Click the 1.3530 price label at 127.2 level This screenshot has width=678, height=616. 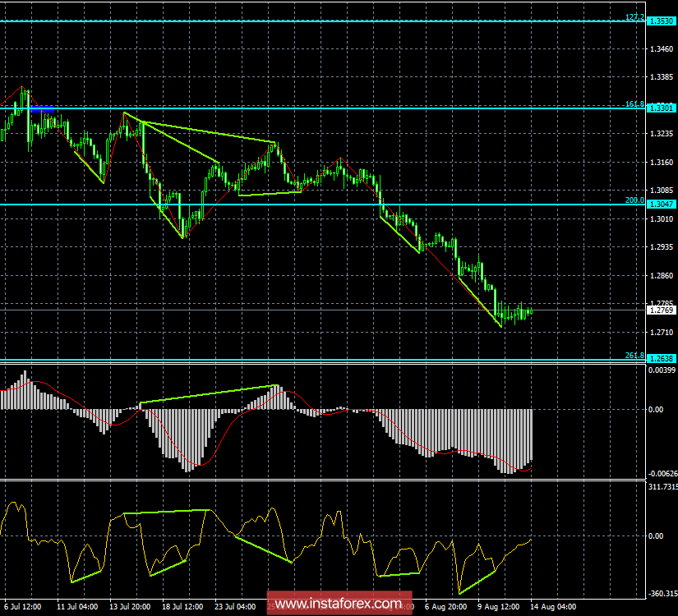660,21
